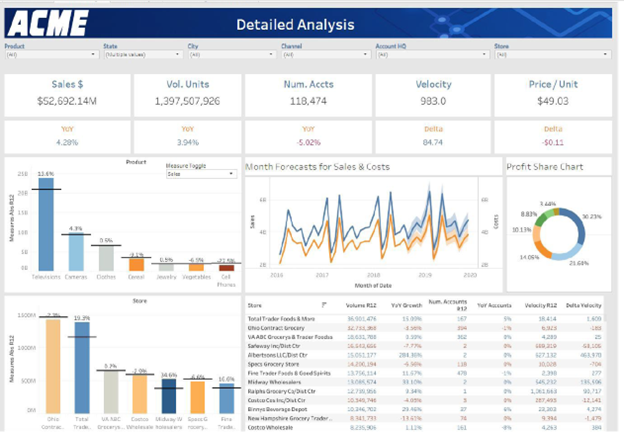The width and height of the screenshot is (624, 436).
Task: Select the Ohio Contract bar in Store chart
Action: [53, 366]
